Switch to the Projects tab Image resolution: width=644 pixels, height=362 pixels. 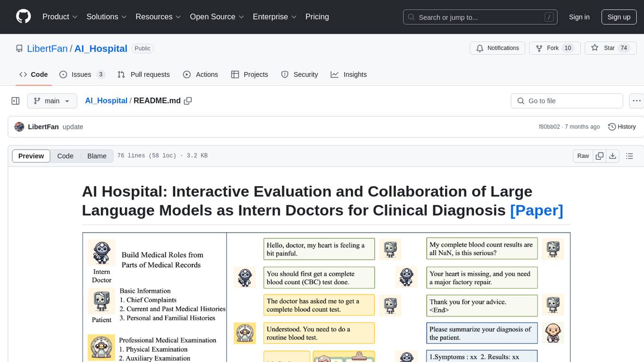[250, 74]
